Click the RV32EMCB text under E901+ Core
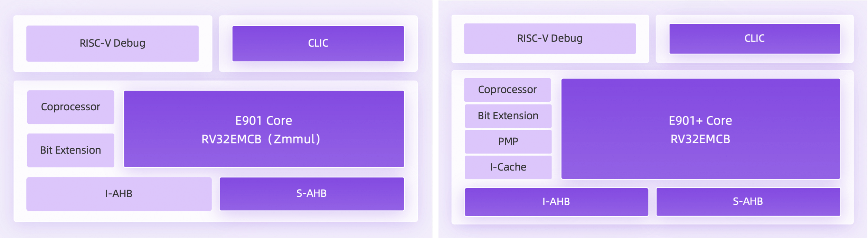Image resolution: width=868 pixels, height=238 pixels. pos(700,139)
